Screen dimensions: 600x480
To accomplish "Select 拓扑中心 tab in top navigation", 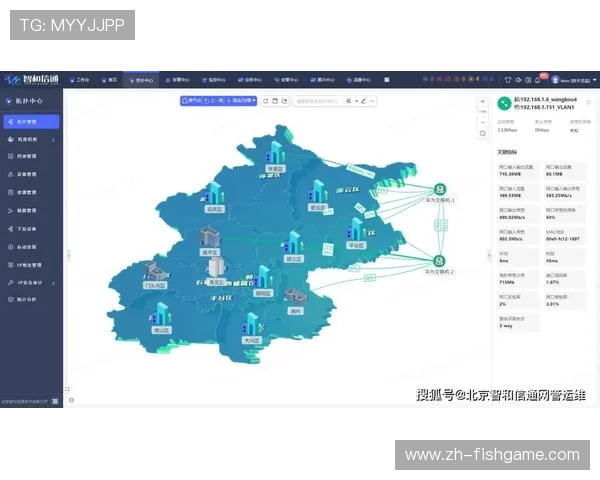I will (x=141, y=80).
